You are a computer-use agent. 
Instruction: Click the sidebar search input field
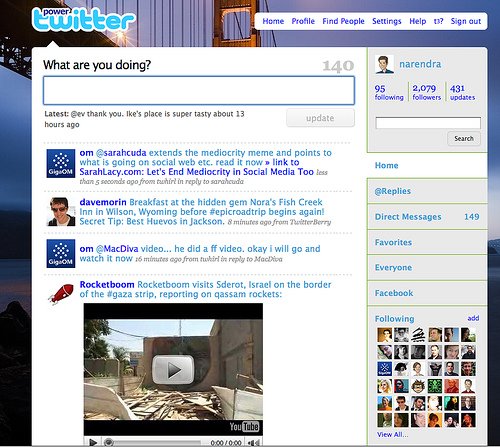(x=428, y=123)
